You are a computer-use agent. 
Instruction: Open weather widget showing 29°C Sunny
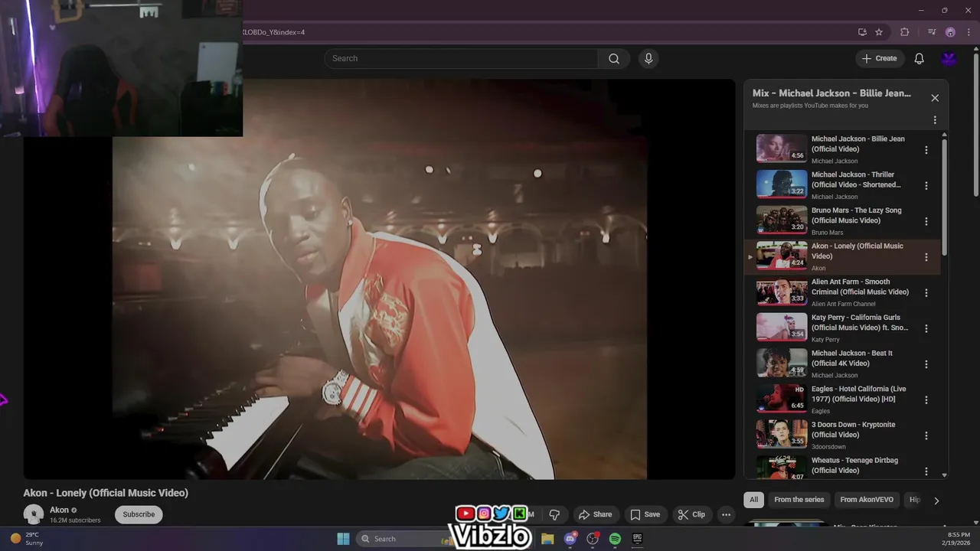point(27,539)
